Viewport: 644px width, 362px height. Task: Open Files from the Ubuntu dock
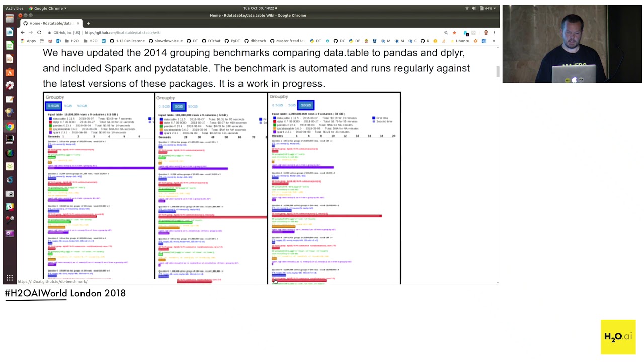pyautogui.click(x=10, y=19)
